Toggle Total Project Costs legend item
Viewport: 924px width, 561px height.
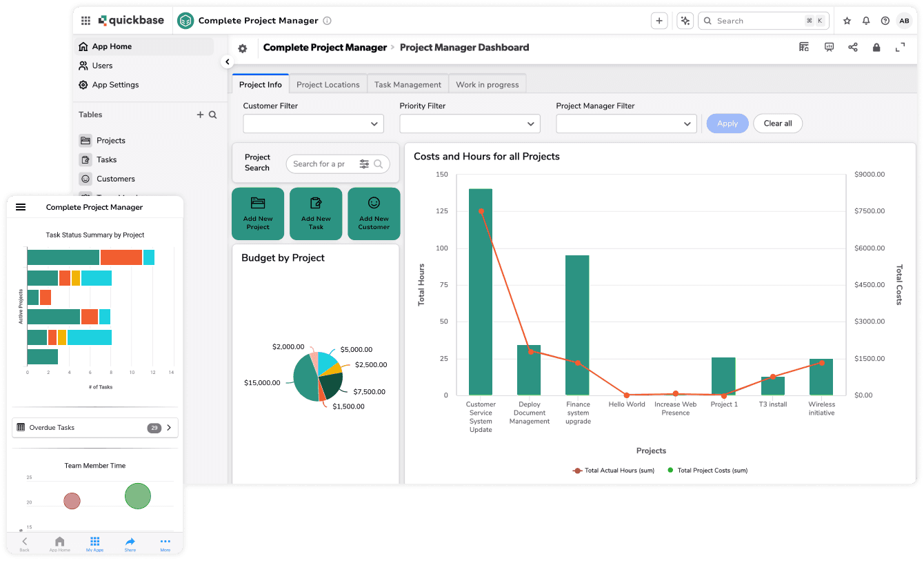click(707, 470)
